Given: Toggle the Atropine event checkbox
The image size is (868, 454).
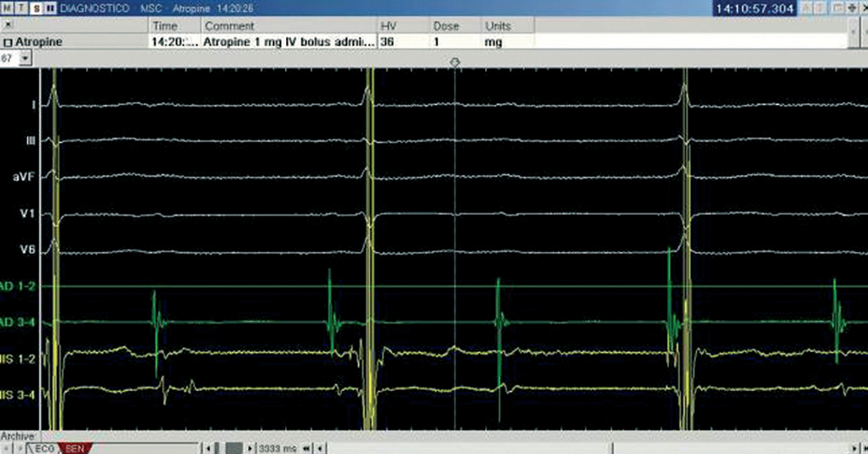Looking at the screenshot, I should (x=8, y=42).
